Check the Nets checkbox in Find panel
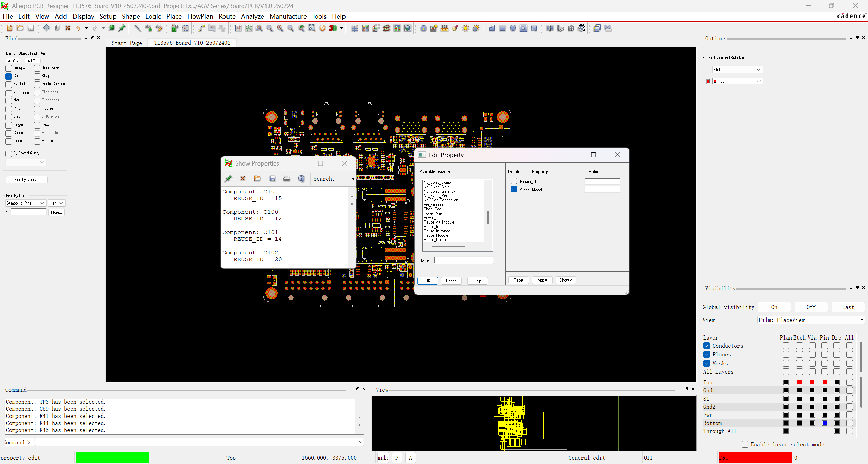The height and width of the screenshot is (464, 868). coord(9,101)
